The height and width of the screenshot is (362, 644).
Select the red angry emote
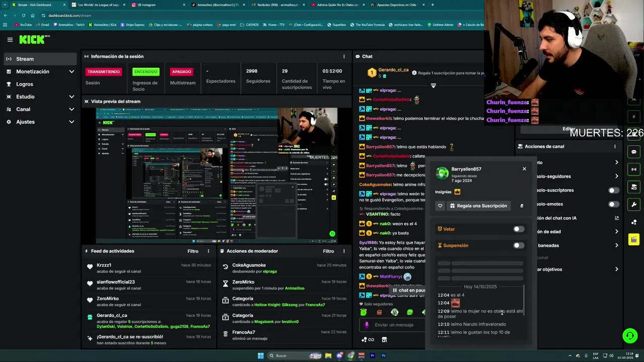[x=379, y=312]
